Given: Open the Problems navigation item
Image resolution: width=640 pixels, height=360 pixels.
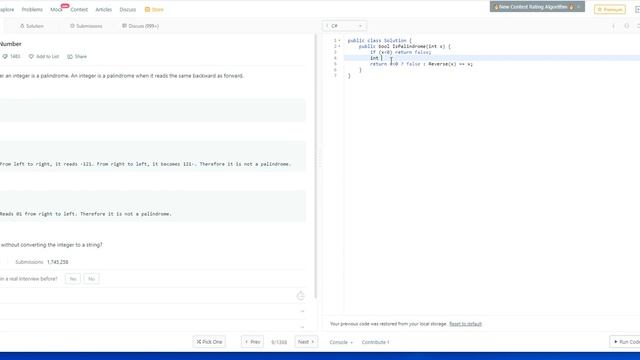Looking at the screenshot, I should point(32,9).
